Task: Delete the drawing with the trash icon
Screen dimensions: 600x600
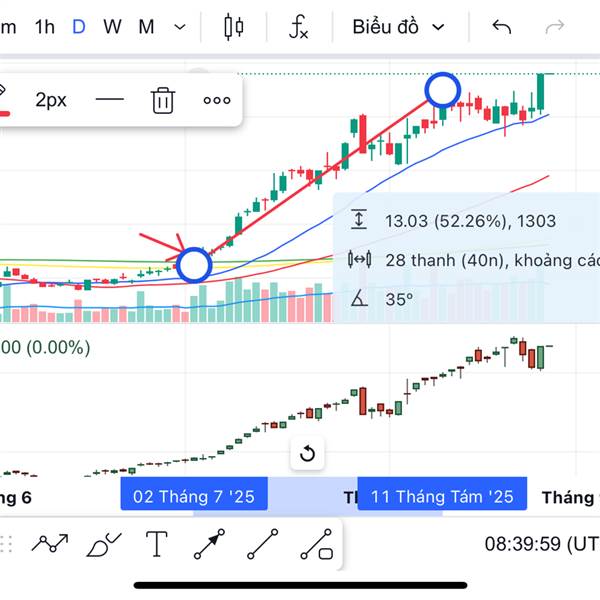Action: pyautogui.click(x=163, y=100)
